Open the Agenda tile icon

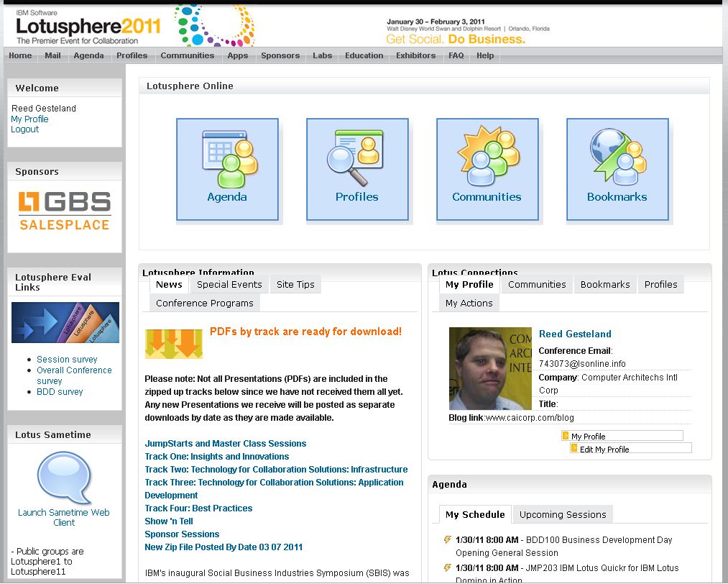click(x=227, y=169)
